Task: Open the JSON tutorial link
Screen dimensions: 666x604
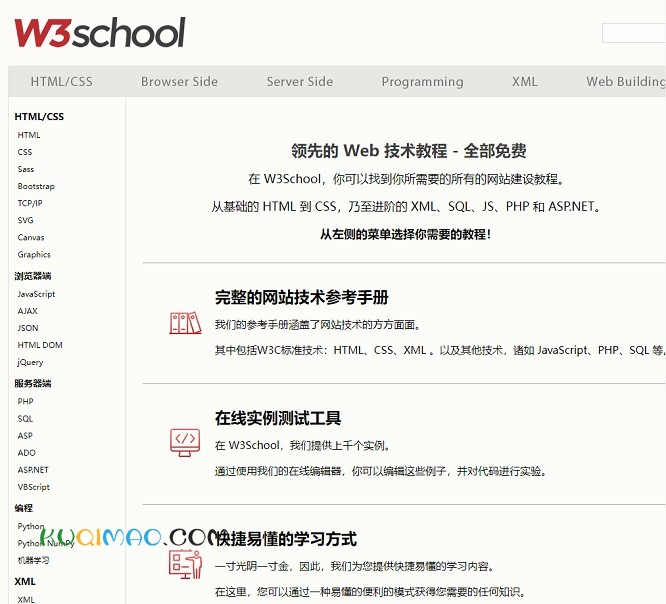Action: (x=28, y=328)
